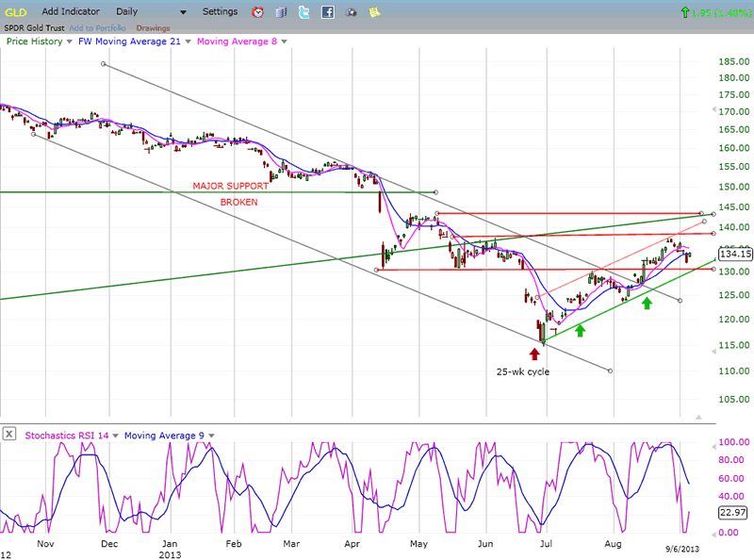754x560 pixels.
Task: Open the Settings menu
Action: 220,12
